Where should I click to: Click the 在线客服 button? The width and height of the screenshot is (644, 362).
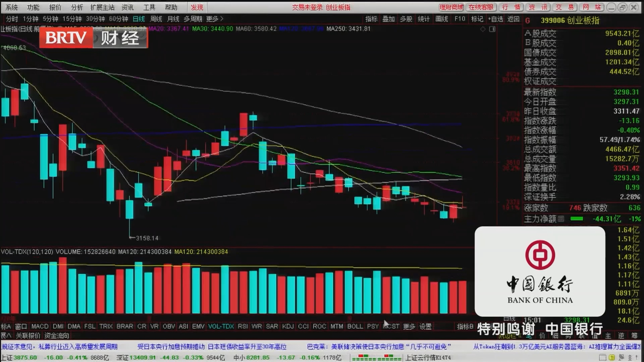coord(481,7)
